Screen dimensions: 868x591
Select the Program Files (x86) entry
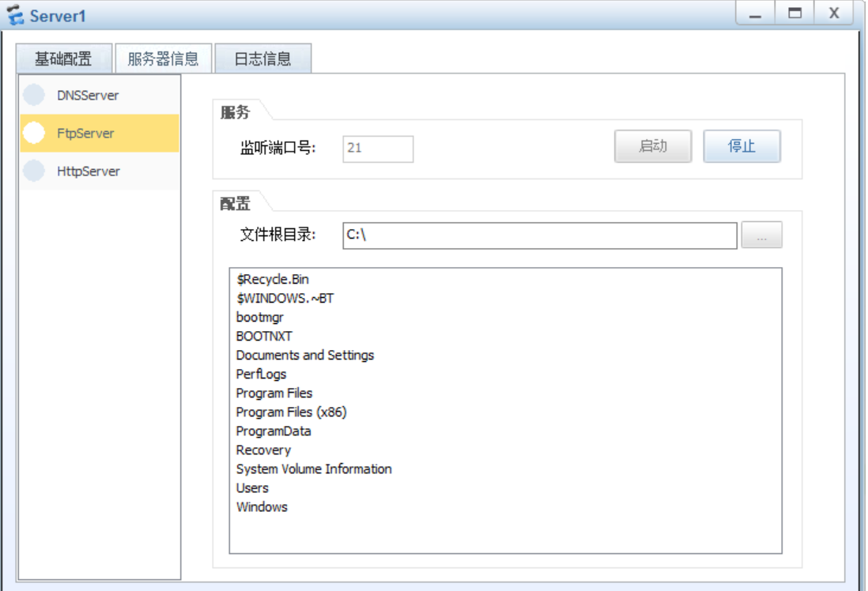291,412
